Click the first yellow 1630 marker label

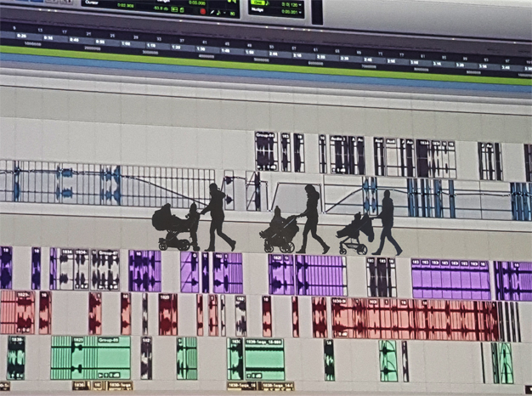[80, 386]
